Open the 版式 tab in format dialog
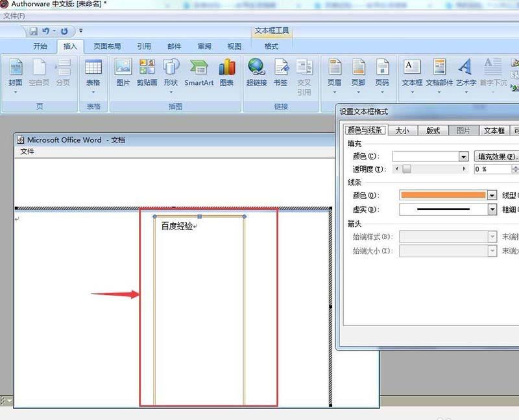The image size is (519, 420). coord(433,130)
